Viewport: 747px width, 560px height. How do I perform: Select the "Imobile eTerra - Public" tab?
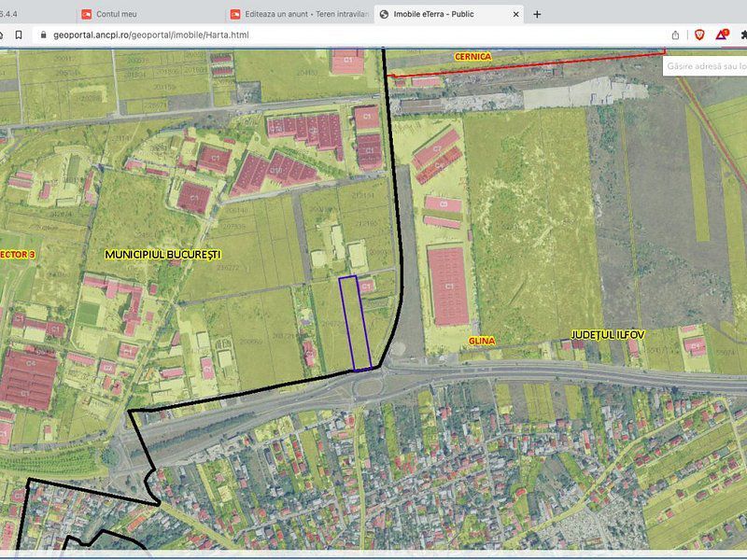click(439, 13)
